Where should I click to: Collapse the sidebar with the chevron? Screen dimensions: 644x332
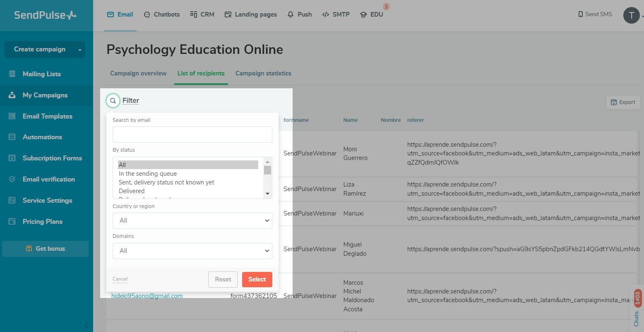pos(86,325)
